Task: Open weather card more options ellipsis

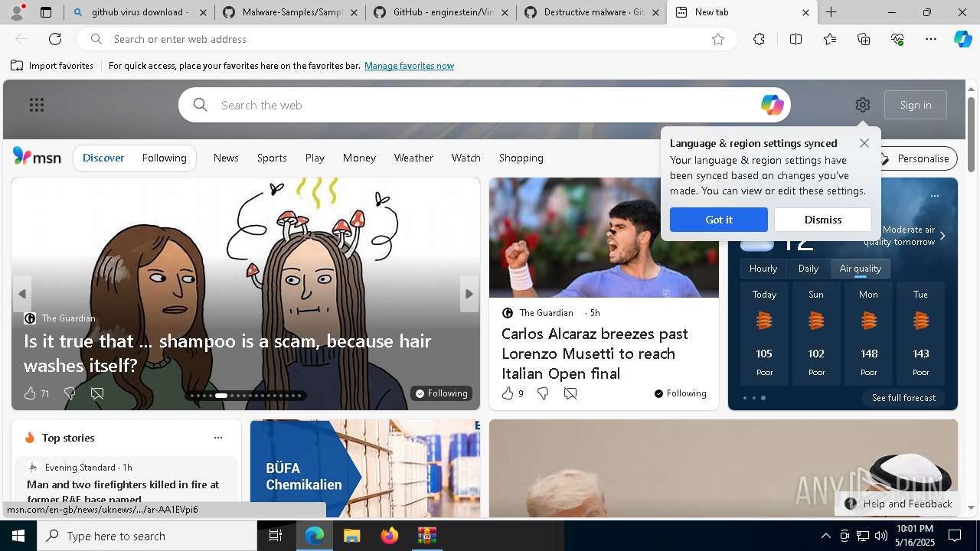Action: pyautogui.click(x=935, y=196)
